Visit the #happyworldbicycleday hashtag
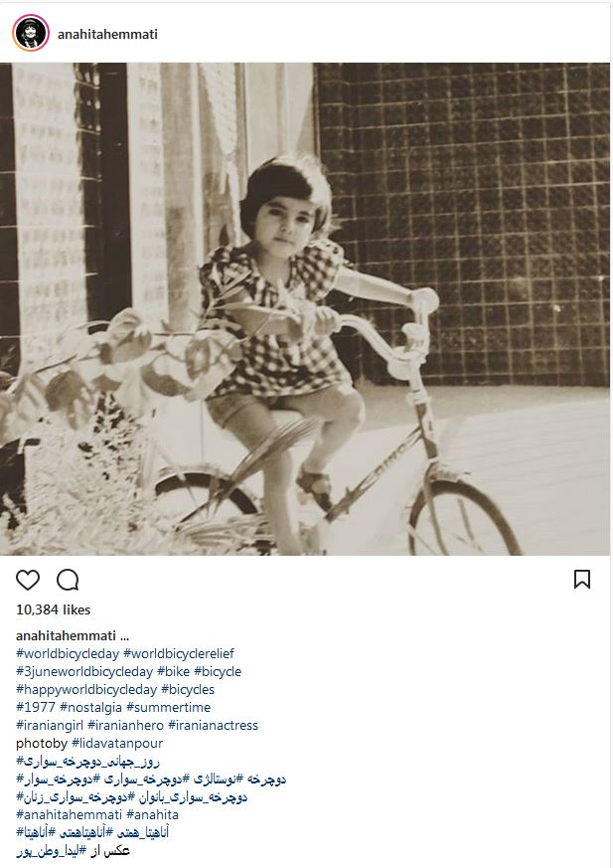 (86, 690)
